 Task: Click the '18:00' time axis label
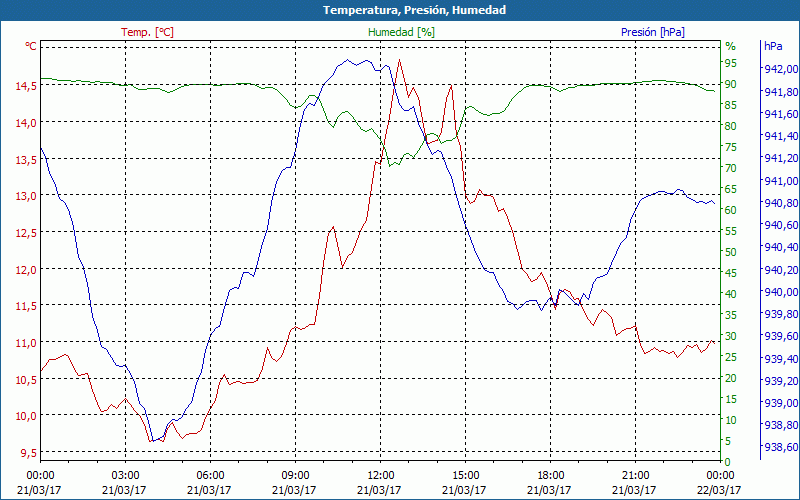coord(549,477)
